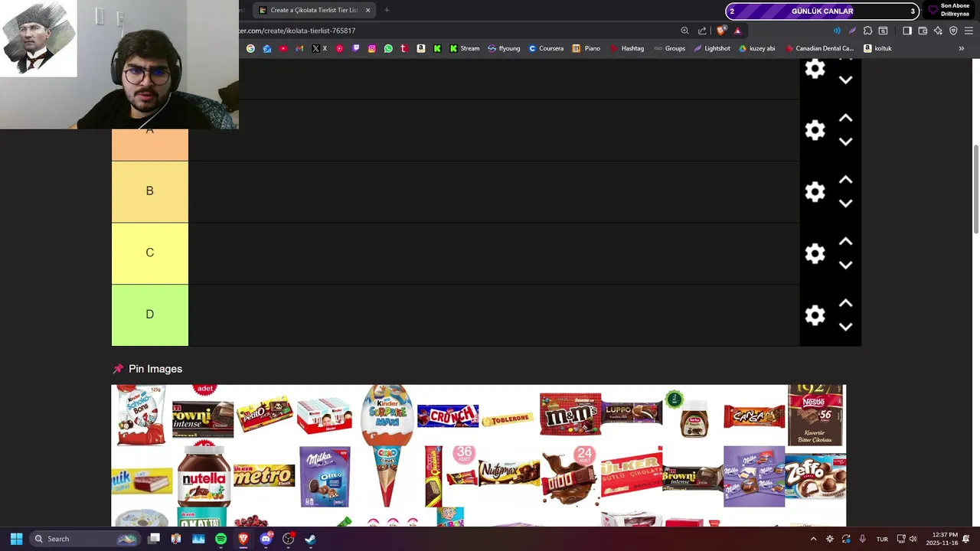Select the Ülker Metro bar image
Screen dimensions: 980x551
264,476
